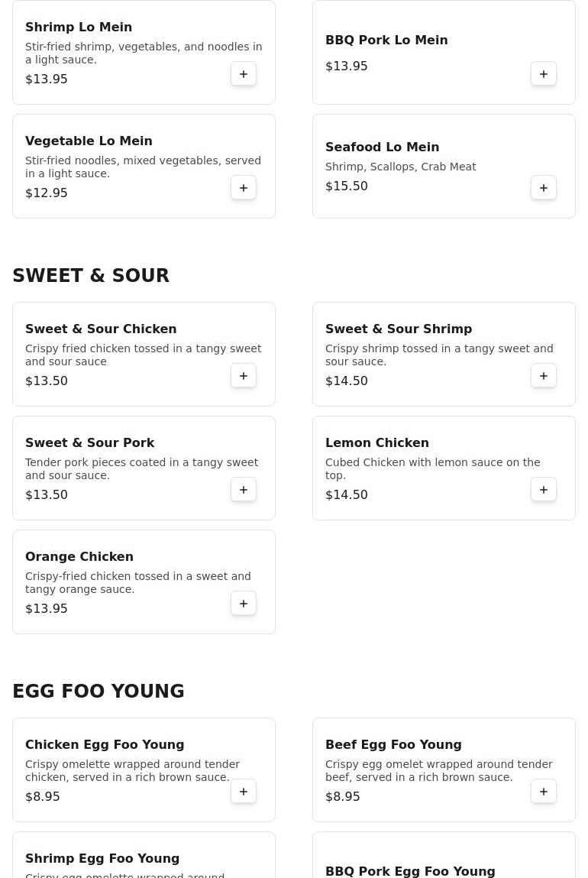588x878 pixels.
Task: Add Sweet & Sour Shrimp to order
Action: (543, 376)
